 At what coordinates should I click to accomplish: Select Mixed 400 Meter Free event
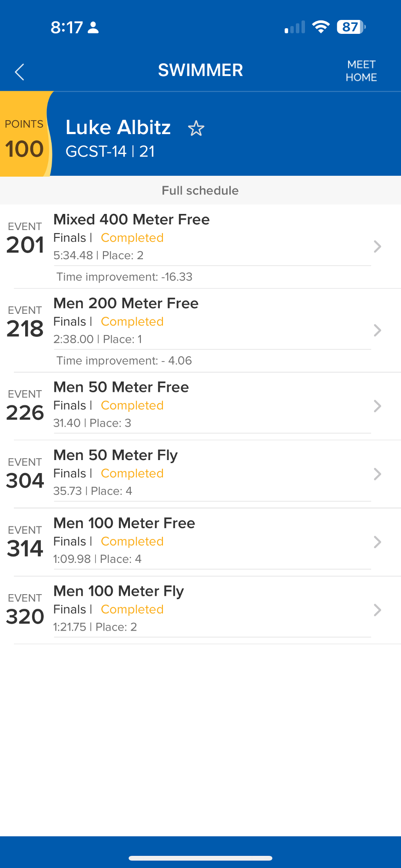pos(131,220)
